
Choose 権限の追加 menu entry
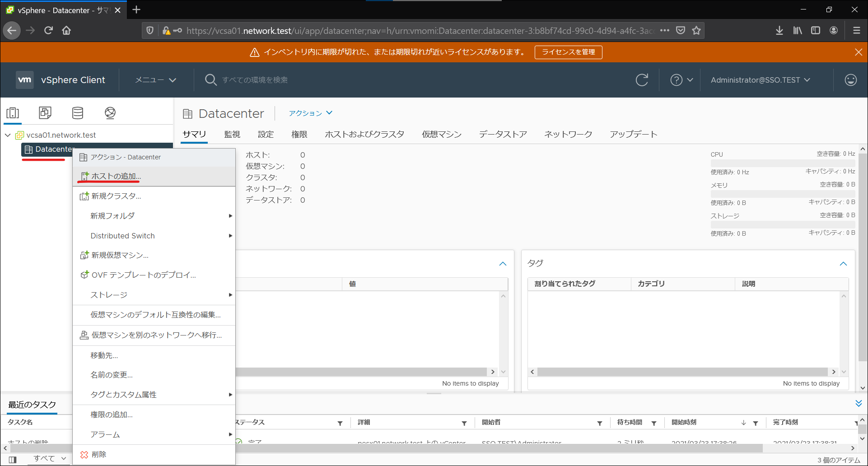154,415
